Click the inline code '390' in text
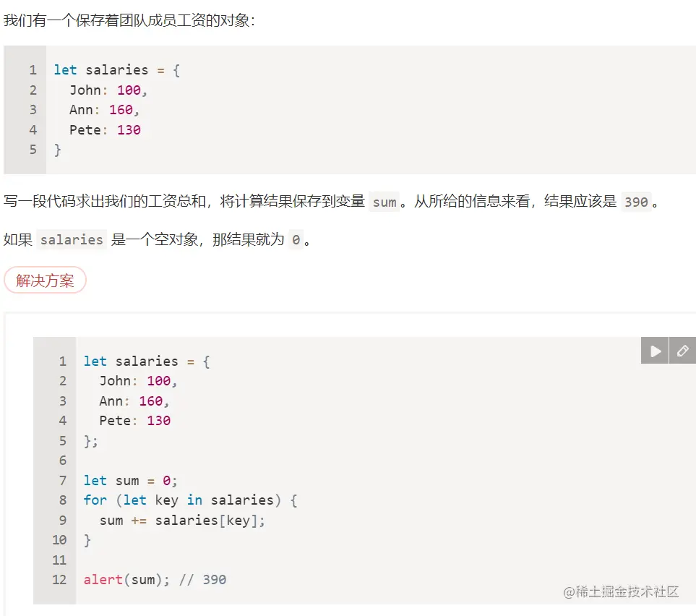The image size is (696, 616). [636, 202]
